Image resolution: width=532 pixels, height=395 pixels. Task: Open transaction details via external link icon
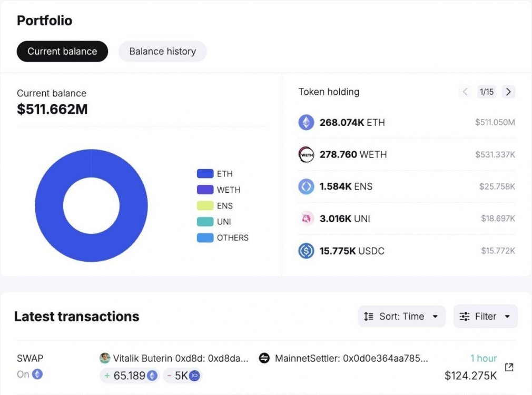tap(509, 368)
